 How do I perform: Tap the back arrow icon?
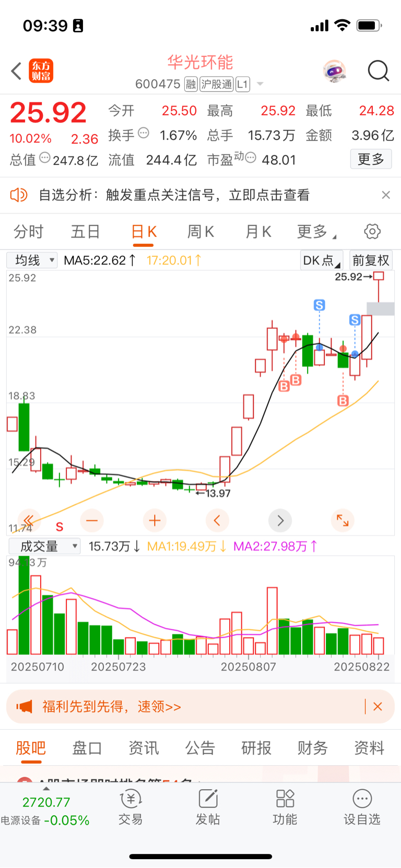[x=16, y=71]
